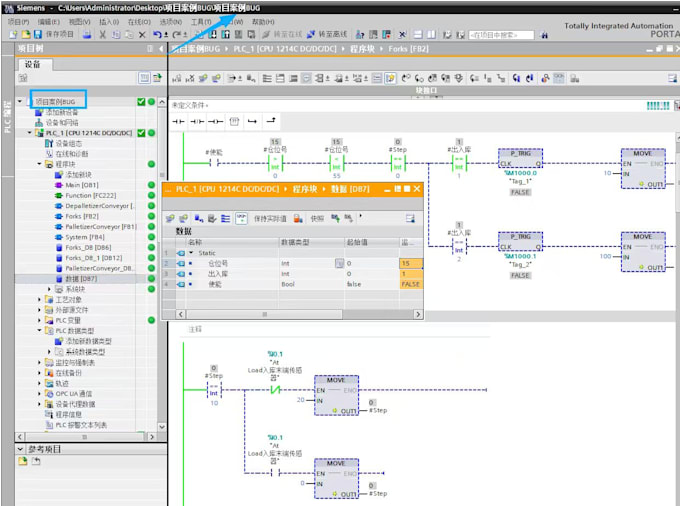Viewport: 680px width, 506px height.
Task: Click the search-in-project input field
Action: click(x=502, y=35)
